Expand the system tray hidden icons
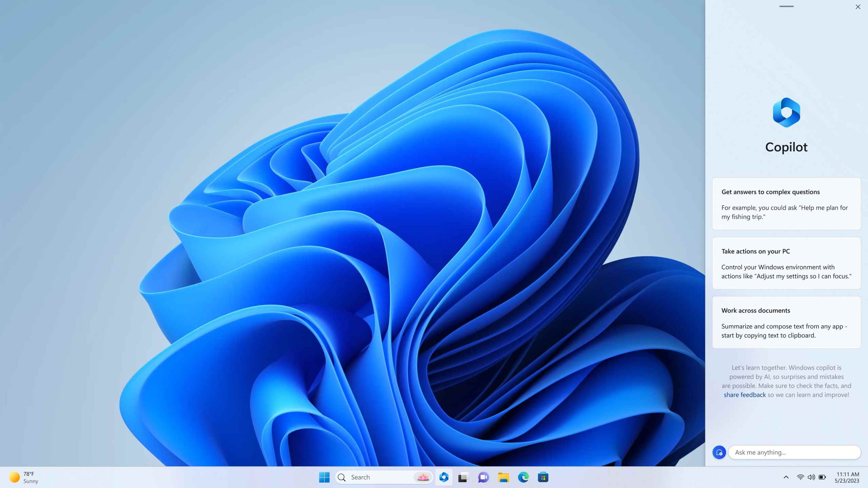The image size is (868, 488). tap(786, 477)
